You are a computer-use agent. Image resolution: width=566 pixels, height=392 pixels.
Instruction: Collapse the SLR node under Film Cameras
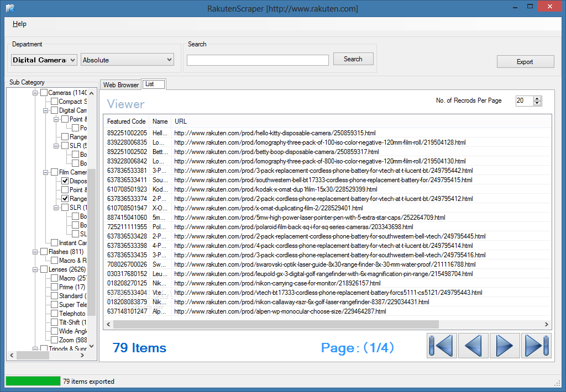(x=56, y=208)
